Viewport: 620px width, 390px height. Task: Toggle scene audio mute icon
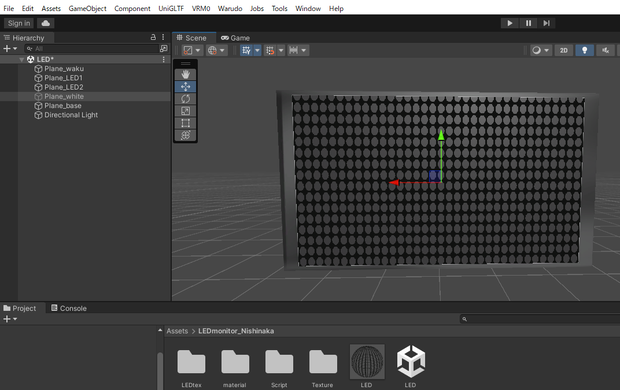pos(605,50)
